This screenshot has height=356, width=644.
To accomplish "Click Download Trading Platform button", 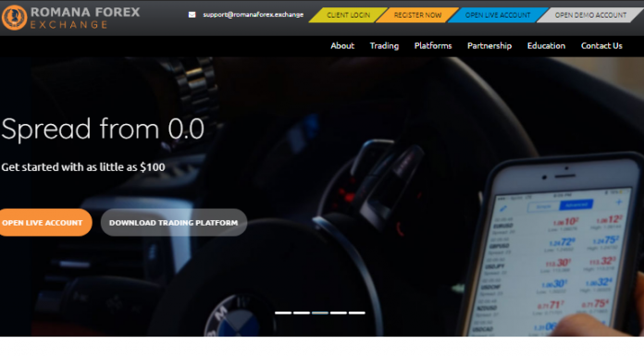I will point(174,223).
